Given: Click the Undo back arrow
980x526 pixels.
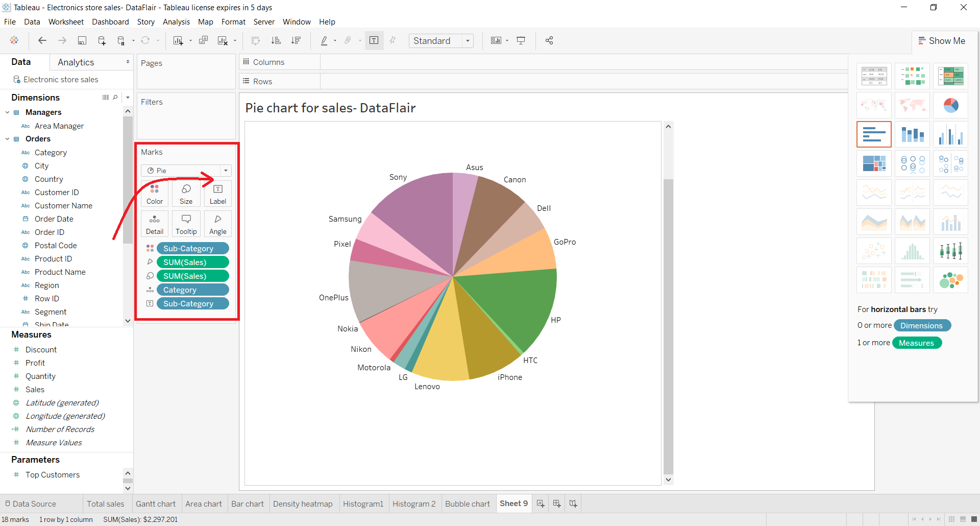Looking at the screenshot, I should 42,40.
